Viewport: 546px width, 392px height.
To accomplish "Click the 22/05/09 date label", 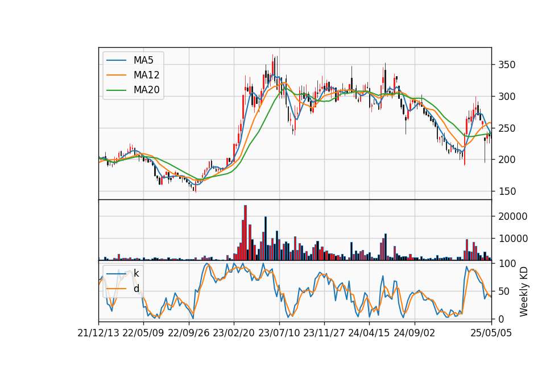I will click(143, 333).
